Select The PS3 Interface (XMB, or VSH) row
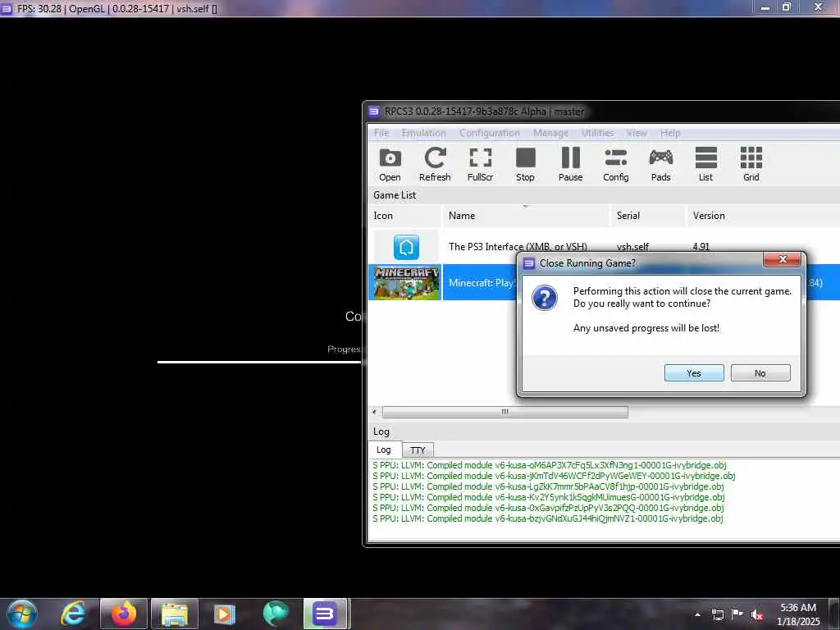This screenshot has height=630, width=840. tap(604, 246)
